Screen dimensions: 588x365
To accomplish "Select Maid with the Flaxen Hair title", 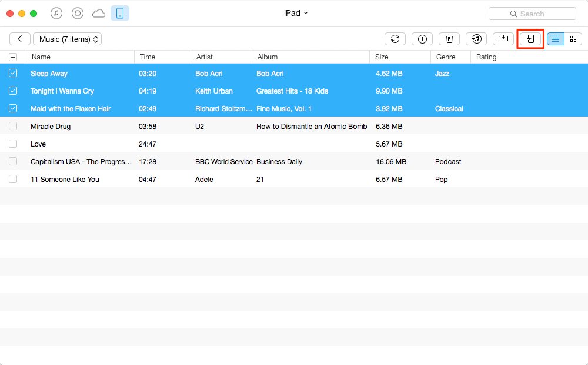I will click(x=71, y=109).
